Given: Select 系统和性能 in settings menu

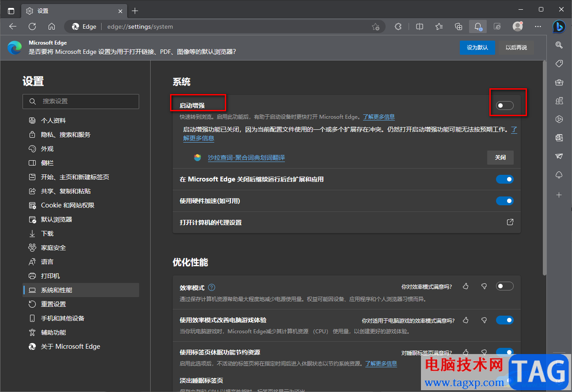Looking at the screenshot, I should (x=81, y=290).
